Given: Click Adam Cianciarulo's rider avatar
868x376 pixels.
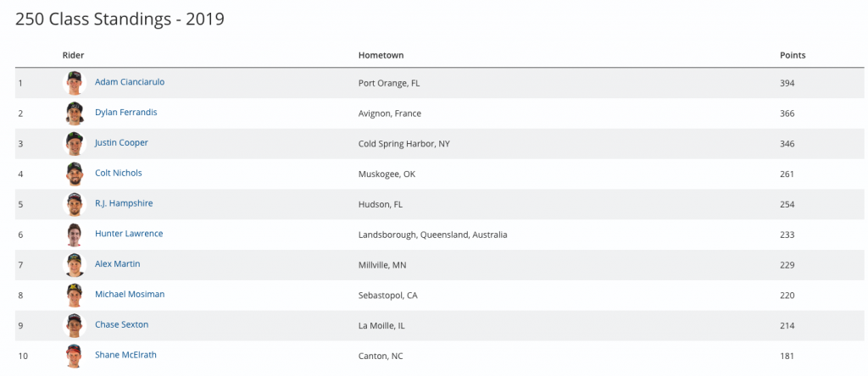Looking at the screenshot, I should point(75,83).
